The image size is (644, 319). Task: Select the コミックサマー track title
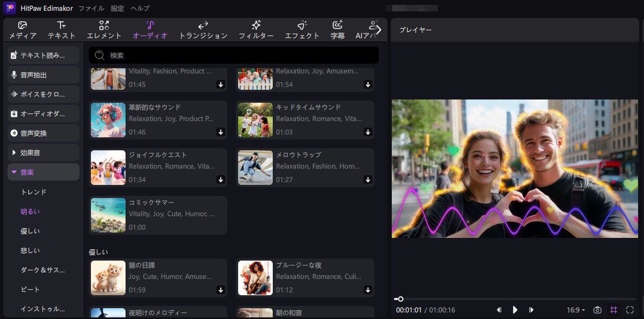click(152, 202)
